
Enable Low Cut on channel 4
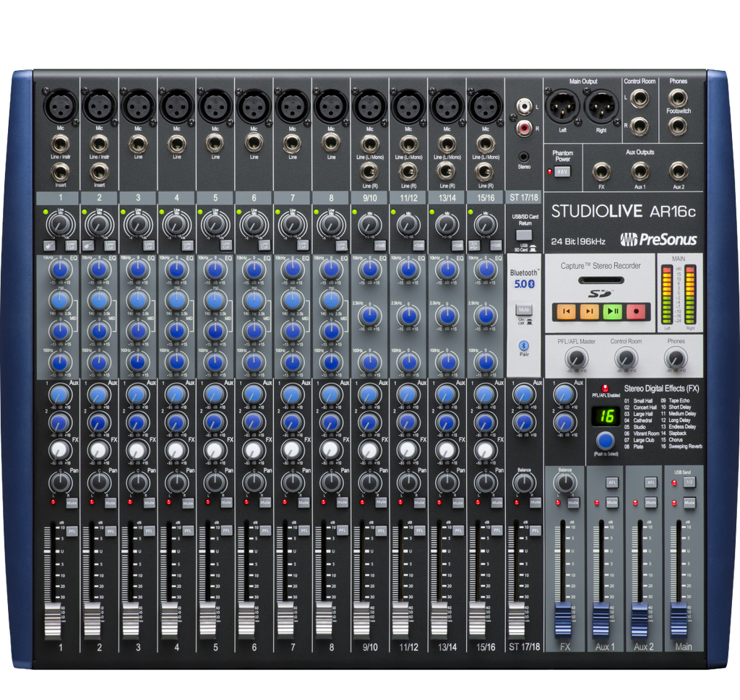(x=187, y=246)
